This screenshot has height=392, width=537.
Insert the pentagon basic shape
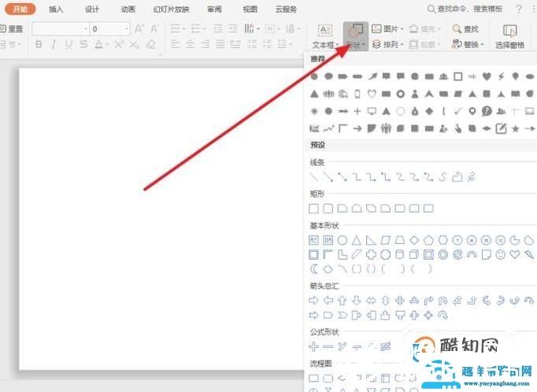pos(428,239)
